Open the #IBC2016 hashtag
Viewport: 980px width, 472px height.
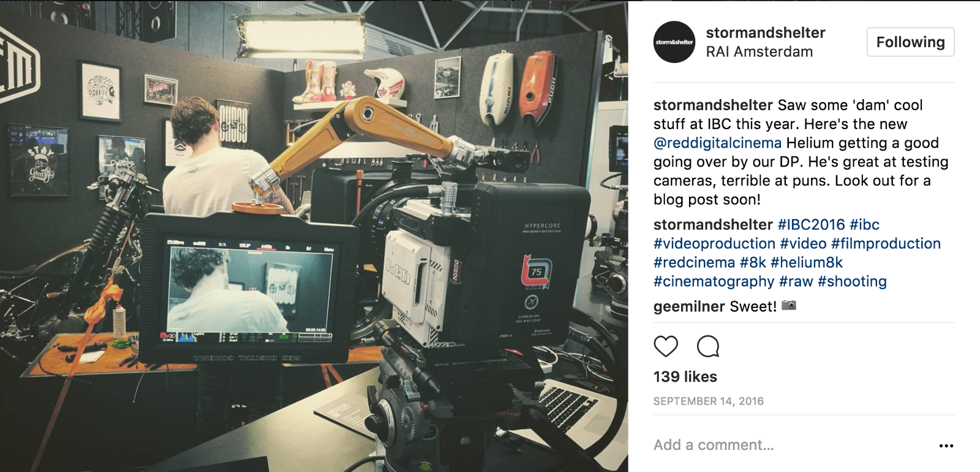tap(811, 225)
